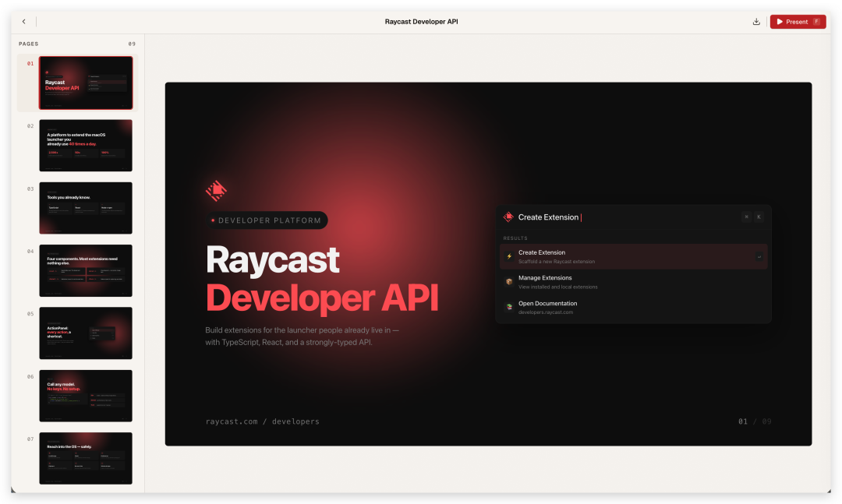This screenshot has width=842, height=504.
Task: Click the K key hint icon
Action: pos(759,217)
